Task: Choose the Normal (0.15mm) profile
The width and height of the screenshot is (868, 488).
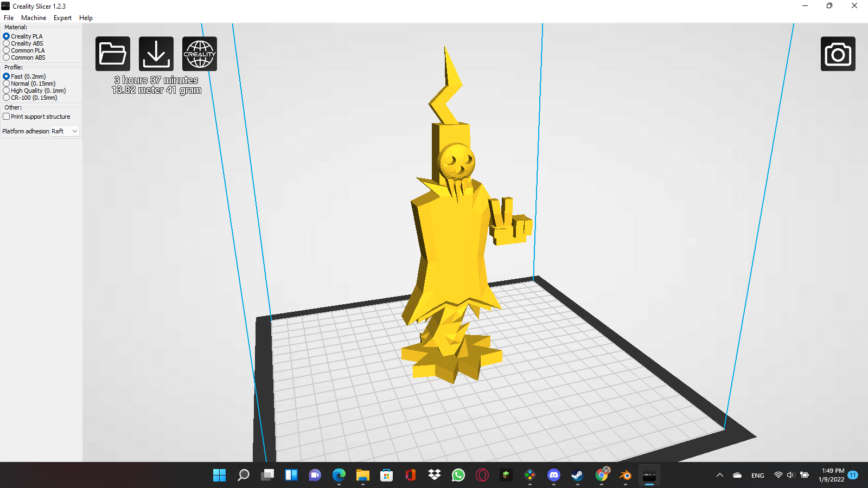Action: pyautogui.click(x=29, y=84)
